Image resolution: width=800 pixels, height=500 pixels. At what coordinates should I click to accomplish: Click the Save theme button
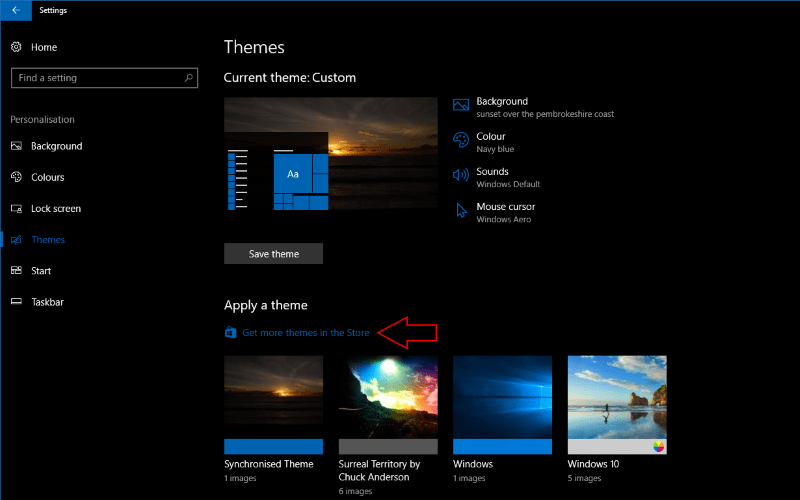273,254
